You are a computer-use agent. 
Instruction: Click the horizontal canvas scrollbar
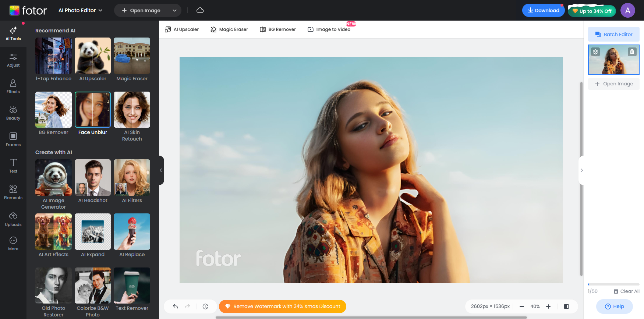[371, 317]
